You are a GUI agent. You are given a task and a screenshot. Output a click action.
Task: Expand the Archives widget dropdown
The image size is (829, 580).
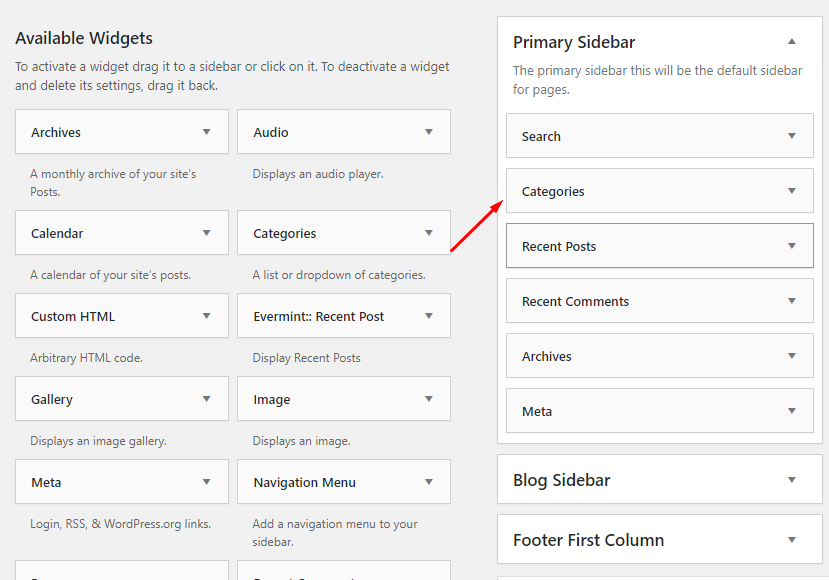tap(121, 131)
